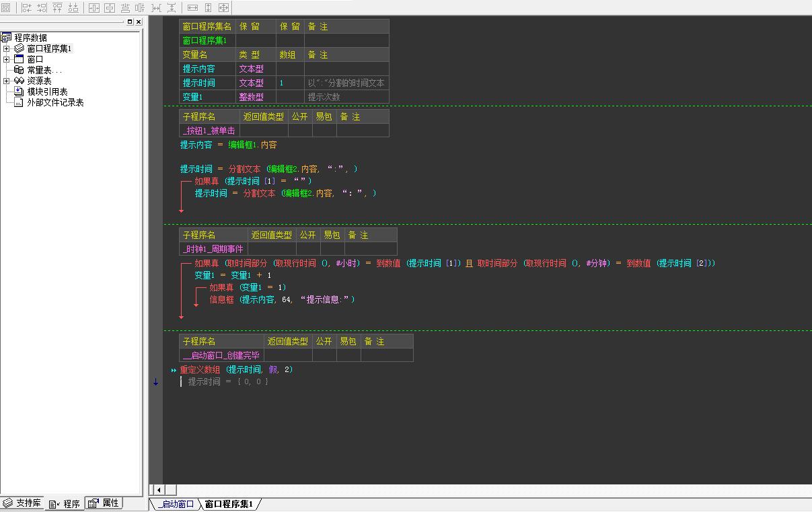
Task: Select 外部文件记录表 in the tree
Action: (55, 102)
